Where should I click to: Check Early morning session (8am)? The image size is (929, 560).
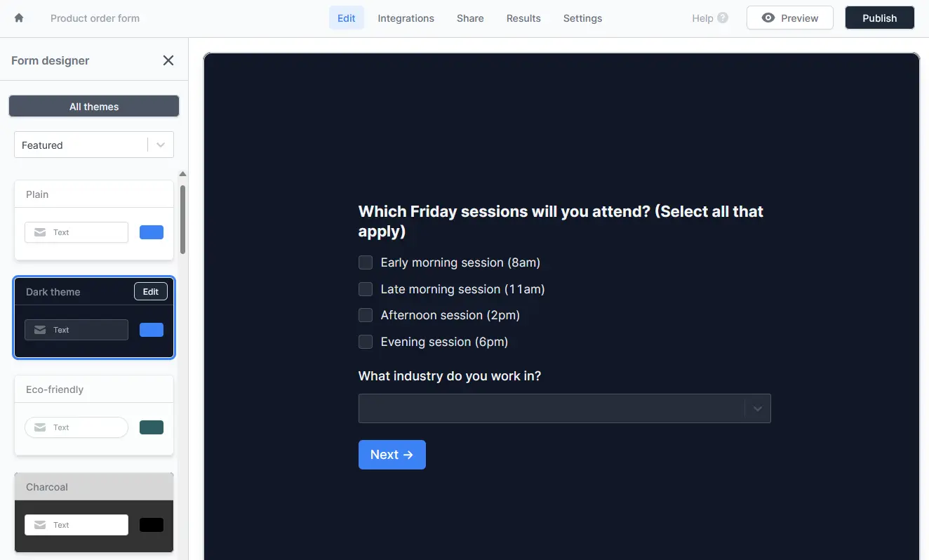(366, 262)
